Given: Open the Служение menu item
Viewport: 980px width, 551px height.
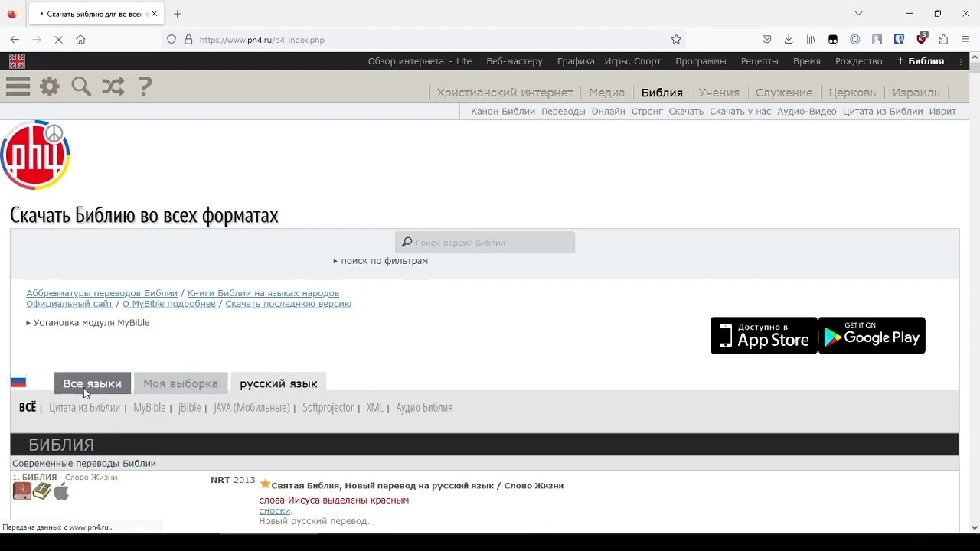Looking at the screenshot, I should click(x=784, y=93).
